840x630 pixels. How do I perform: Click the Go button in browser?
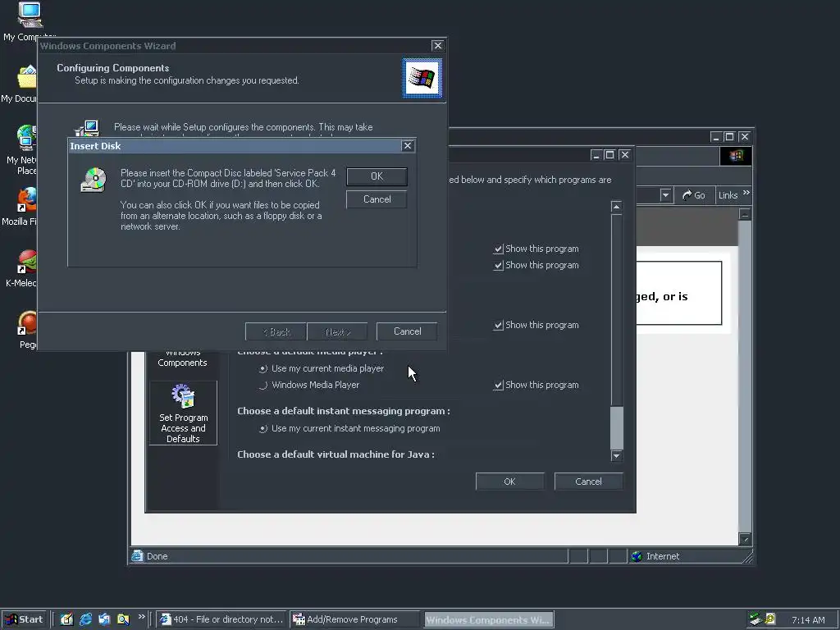(x=694, y=195)
